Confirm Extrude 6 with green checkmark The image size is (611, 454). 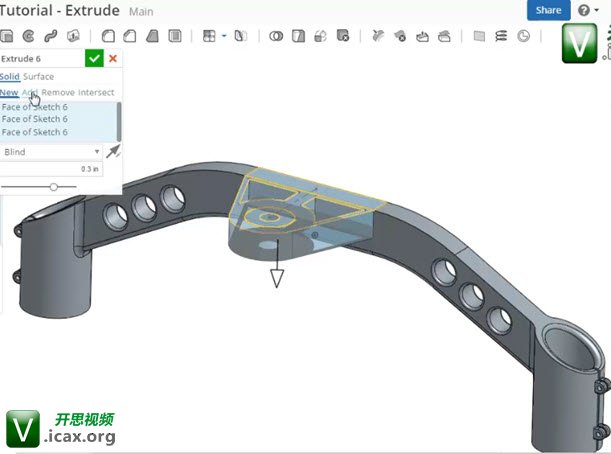coord(94,58)
